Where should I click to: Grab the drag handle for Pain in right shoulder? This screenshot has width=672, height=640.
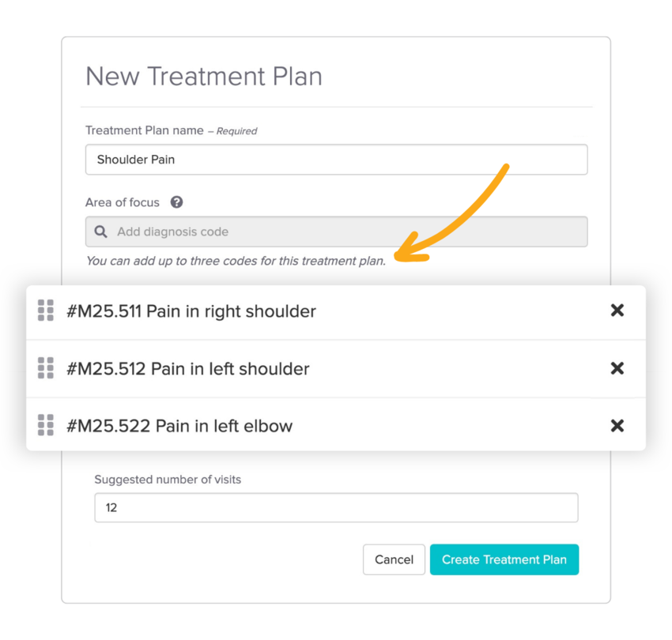[46, 311]
